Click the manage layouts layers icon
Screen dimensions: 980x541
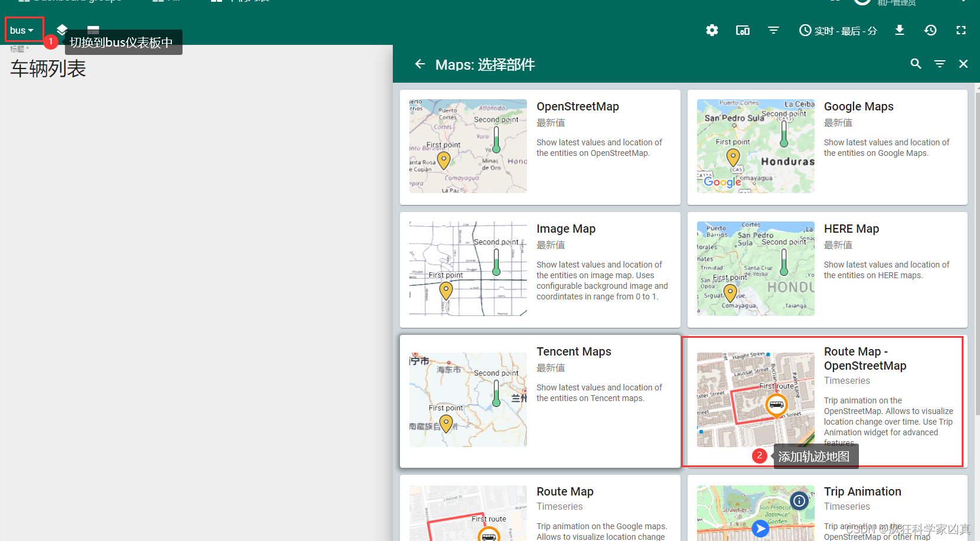[62, 30]
